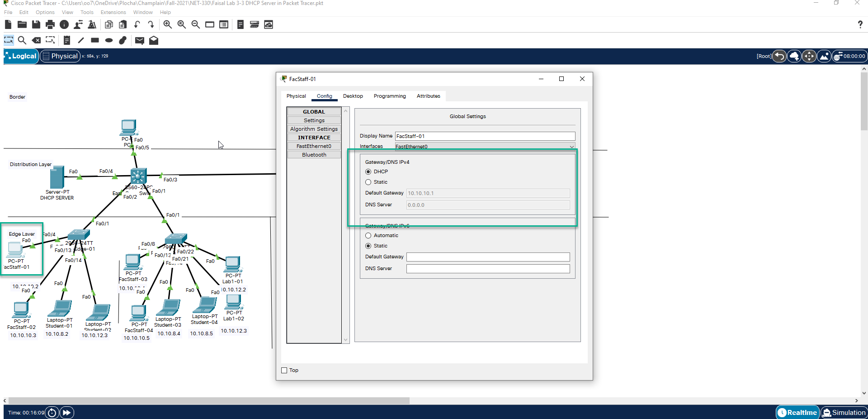
Task: Save the network with the floppy icon
Action: pos(36,24)
